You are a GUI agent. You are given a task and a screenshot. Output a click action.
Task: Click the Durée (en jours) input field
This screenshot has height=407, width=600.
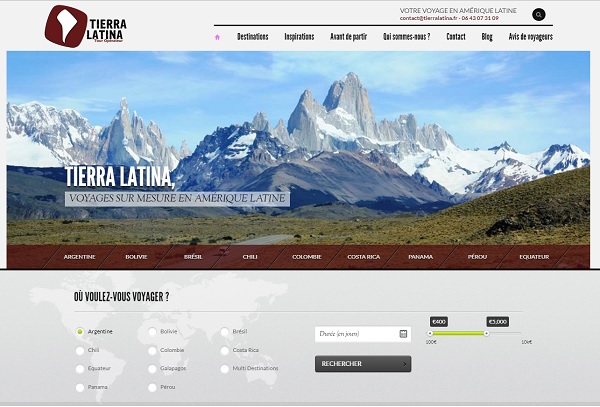355,333
